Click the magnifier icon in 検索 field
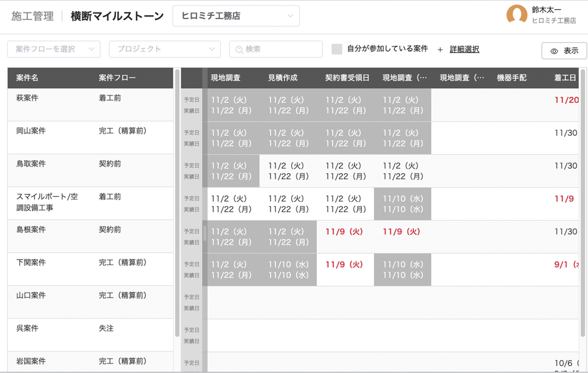The width and height of the screenshot is (588, 373). click(x=239, y=50)
